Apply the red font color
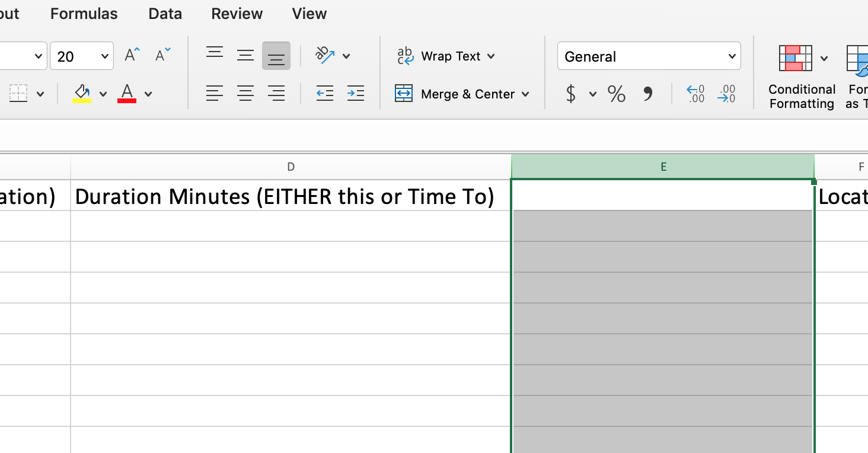The width and height of the screenshot is (868, 453). coord(127,93)
